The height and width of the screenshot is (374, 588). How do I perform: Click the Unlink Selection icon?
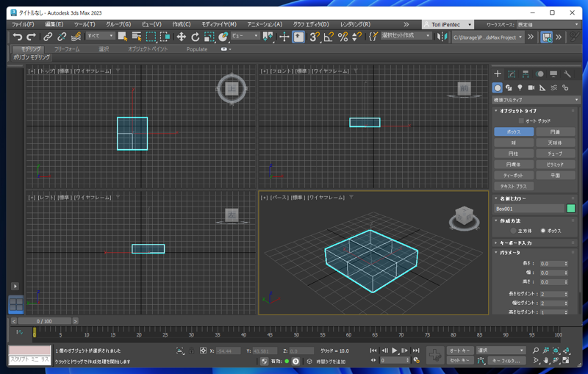coord(62,37)
